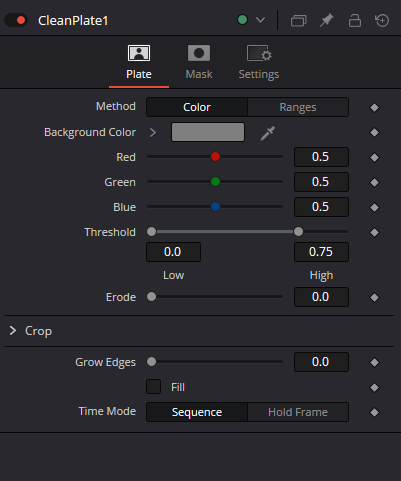
Task: Add keyframe for Threshold
Action: point(374,232)
